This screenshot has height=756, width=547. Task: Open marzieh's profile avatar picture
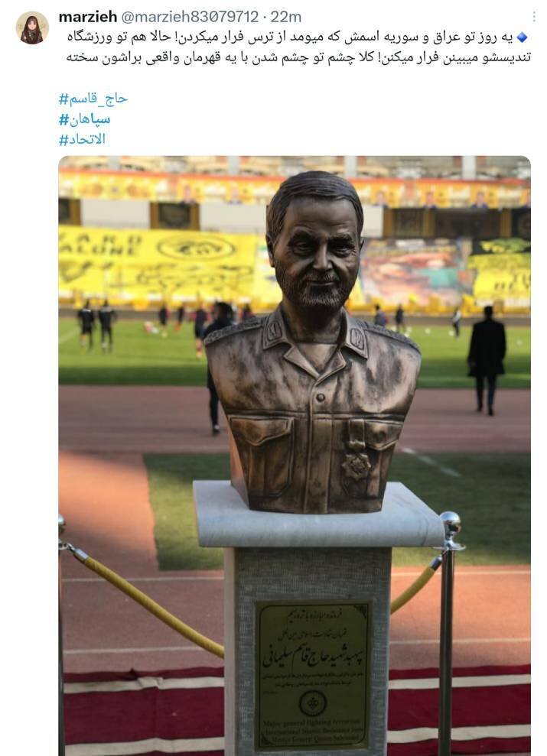[32, 28]
